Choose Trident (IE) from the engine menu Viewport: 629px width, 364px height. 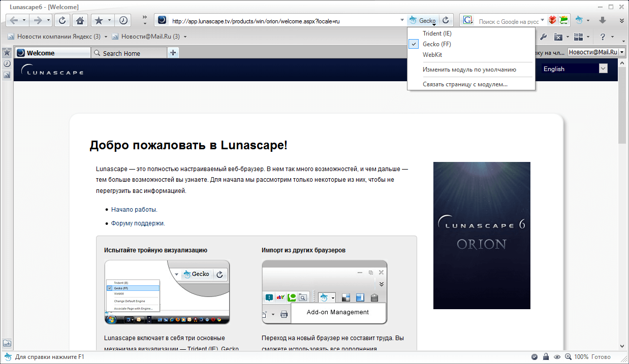click(471, 34)
